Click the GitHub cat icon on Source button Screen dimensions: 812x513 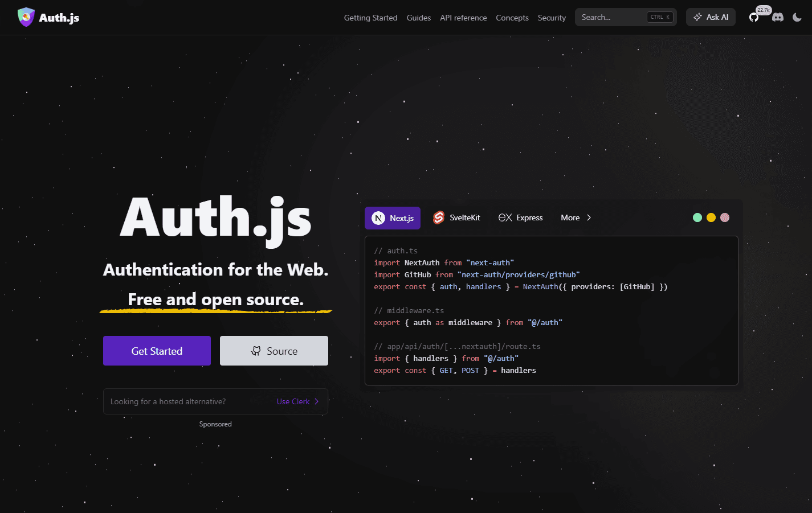(x=256, y=351)
